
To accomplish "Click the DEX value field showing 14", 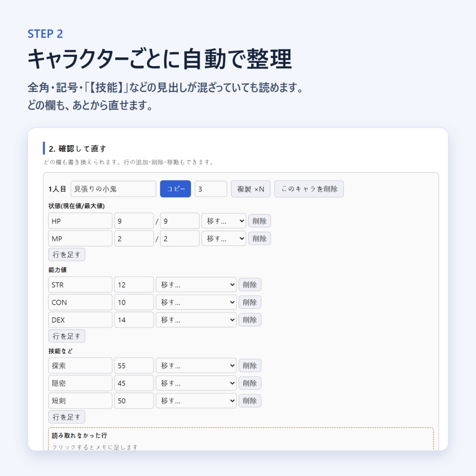I will coord(134,320).
